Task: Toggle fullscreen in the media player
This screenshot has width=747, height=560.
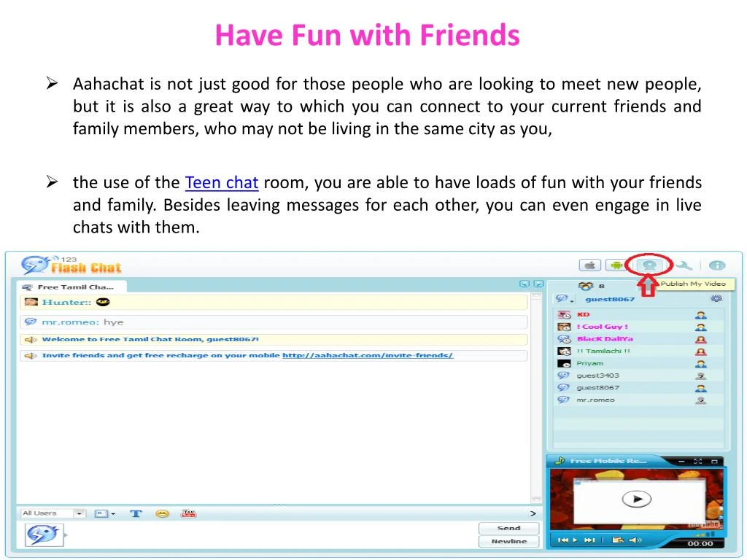Action: point(698,461)
